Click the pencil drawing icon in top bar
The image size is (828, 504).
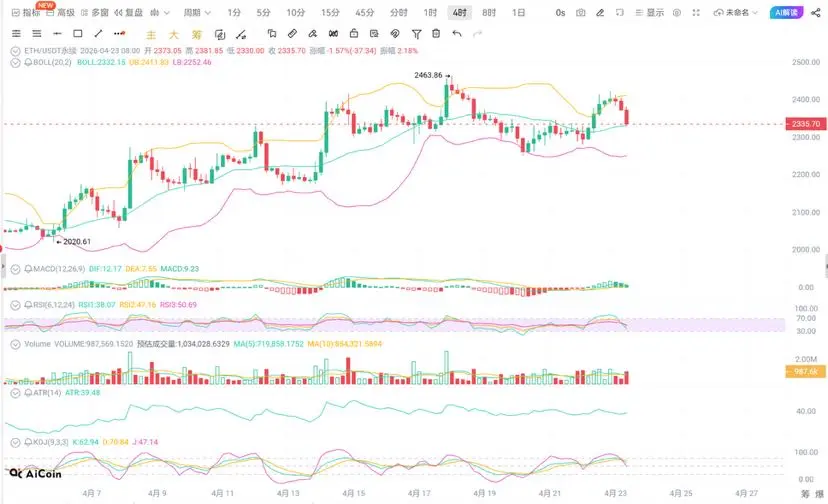[x=600, y=12]
